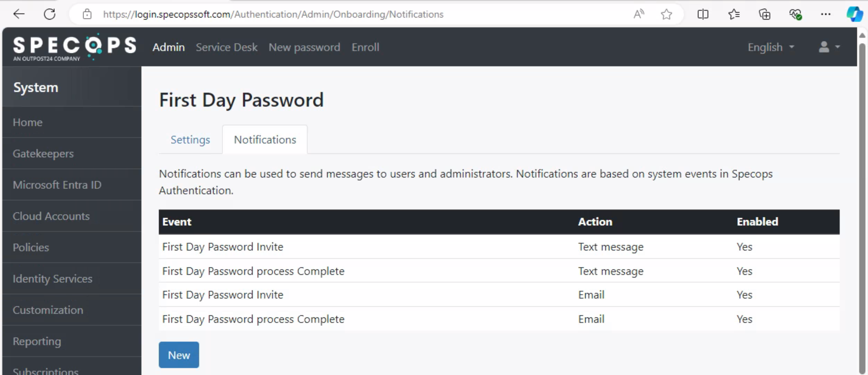Open the Favorites list icon
The width and height of the screenshot is (868, 375).
point(734,14)
